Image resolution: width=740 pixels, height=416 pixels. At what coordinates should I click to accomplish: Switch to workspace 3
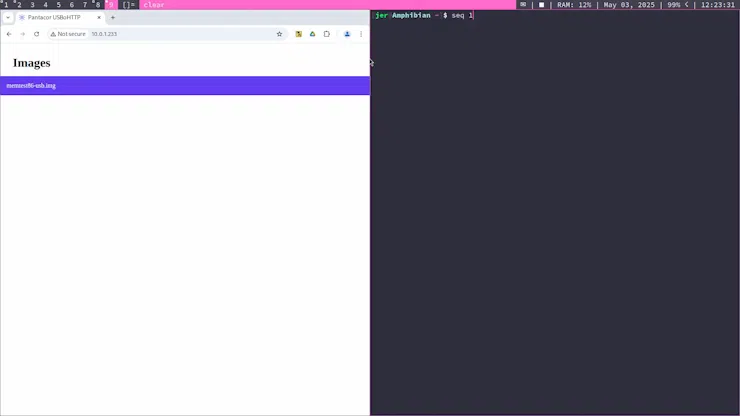(x=33, y=5)
